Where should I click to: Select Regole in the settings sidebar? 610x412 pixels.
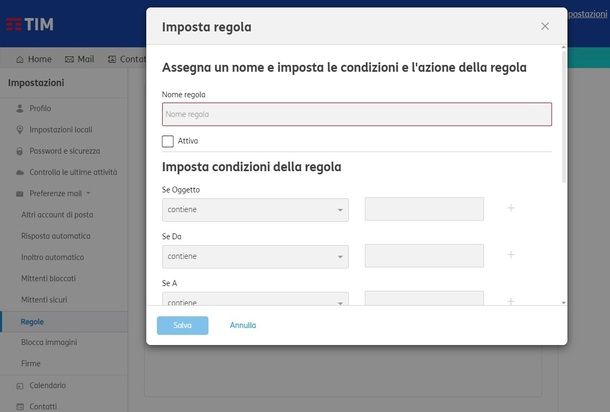click(32, 322)
